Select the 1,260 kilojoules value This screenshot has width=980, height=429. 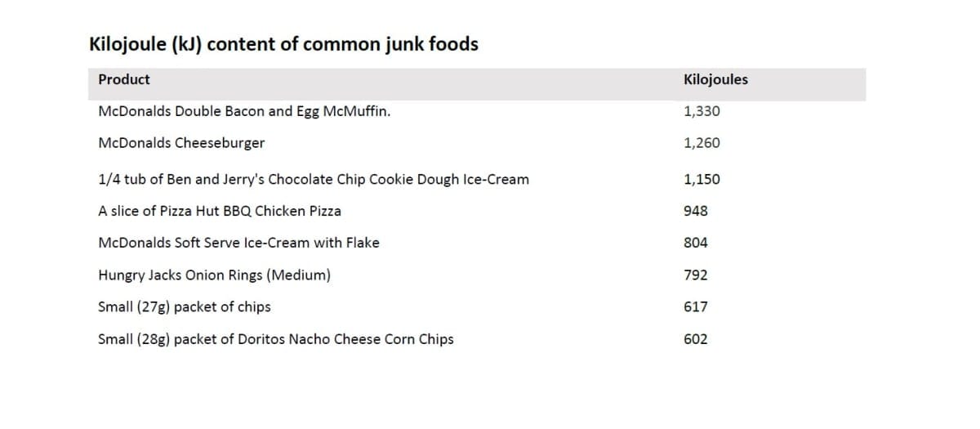pos(702,143)
